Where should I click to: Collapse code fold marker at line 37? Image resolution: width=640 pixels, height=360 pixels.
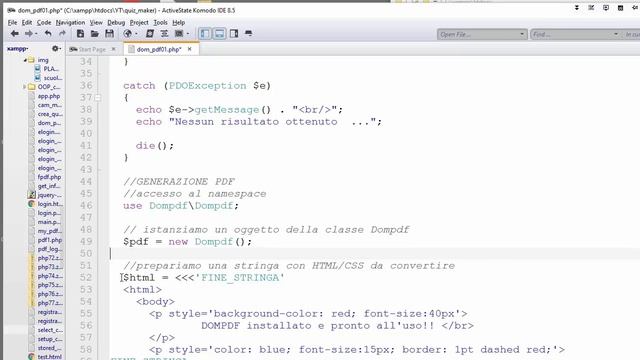coord(98,98)
